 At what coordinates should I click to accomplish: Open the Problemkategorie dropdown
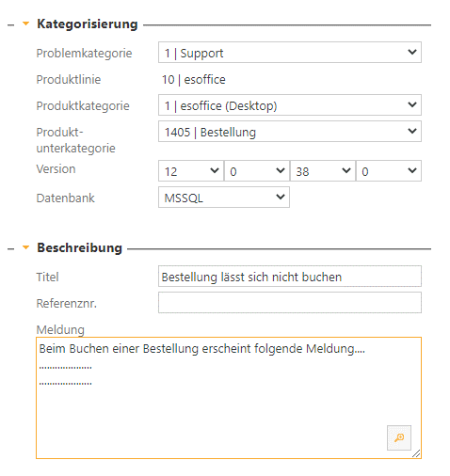pyautogui.click(x=290, y=53)
